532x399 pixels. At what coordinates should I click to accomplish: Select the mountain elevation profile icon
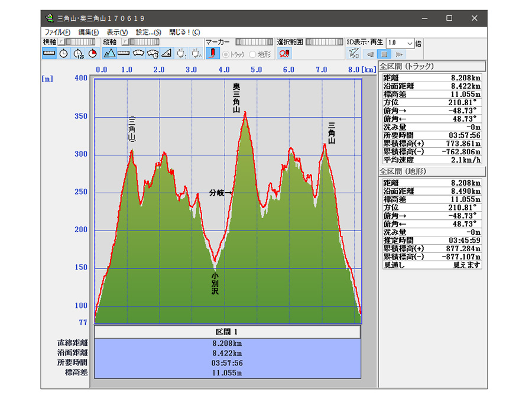tap(109, 54)
